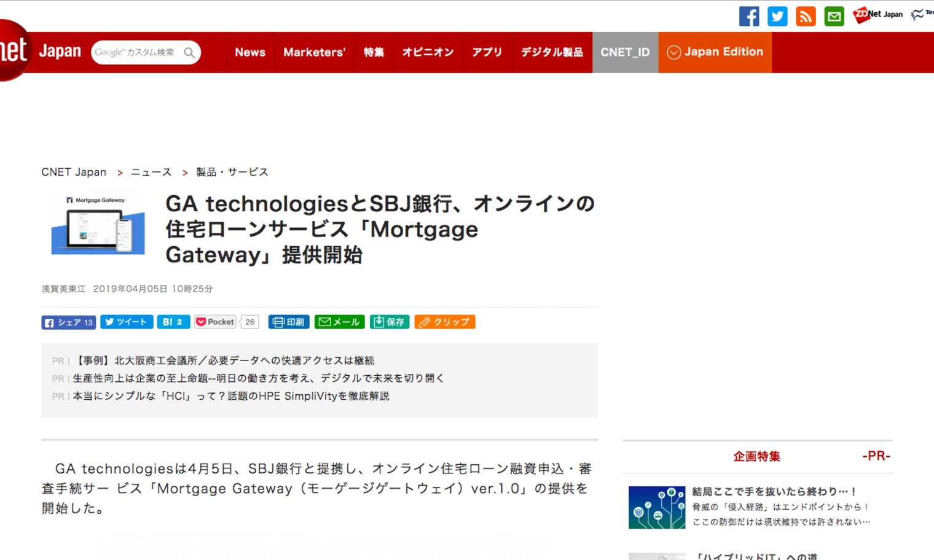Click the Mortgage Gateway article thumbnail

click(97, 224)
